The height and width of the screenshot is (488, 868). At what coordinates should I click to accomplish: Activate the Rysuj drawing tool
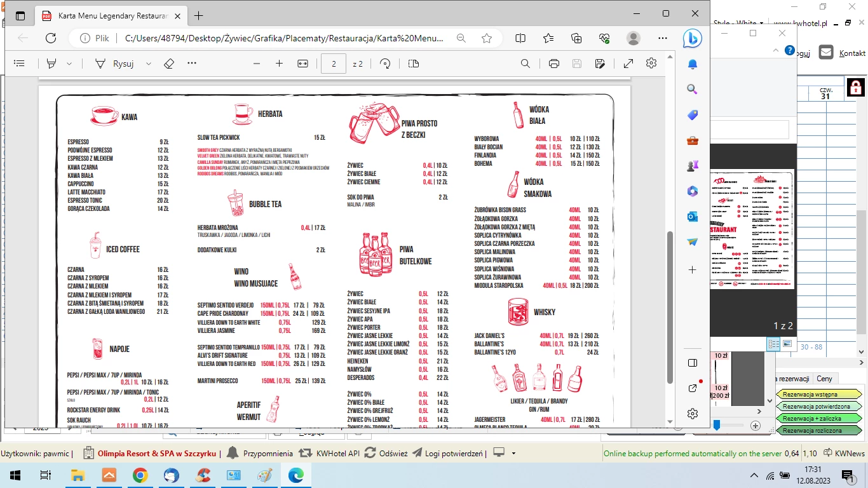[x=114, y=64]
